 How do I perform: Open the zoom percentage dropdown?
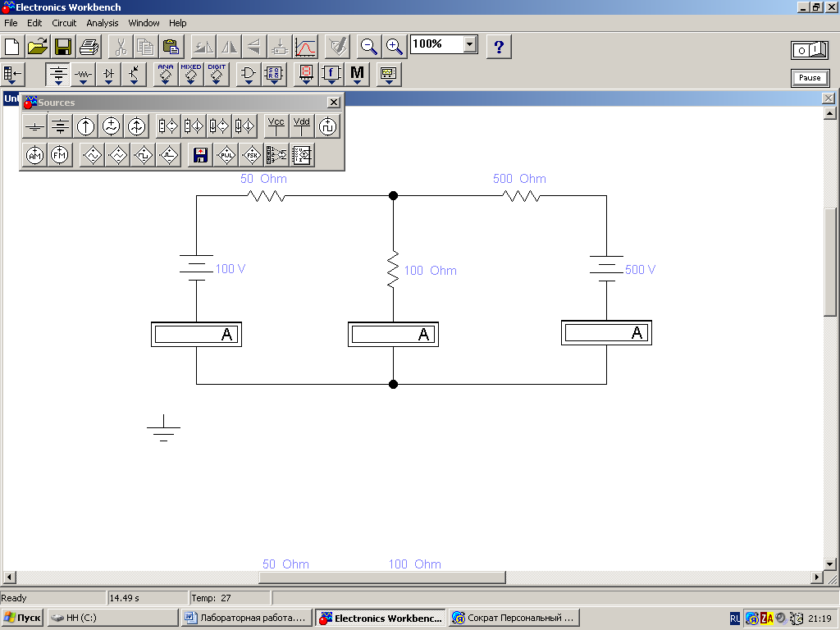[x=470, y=44]
